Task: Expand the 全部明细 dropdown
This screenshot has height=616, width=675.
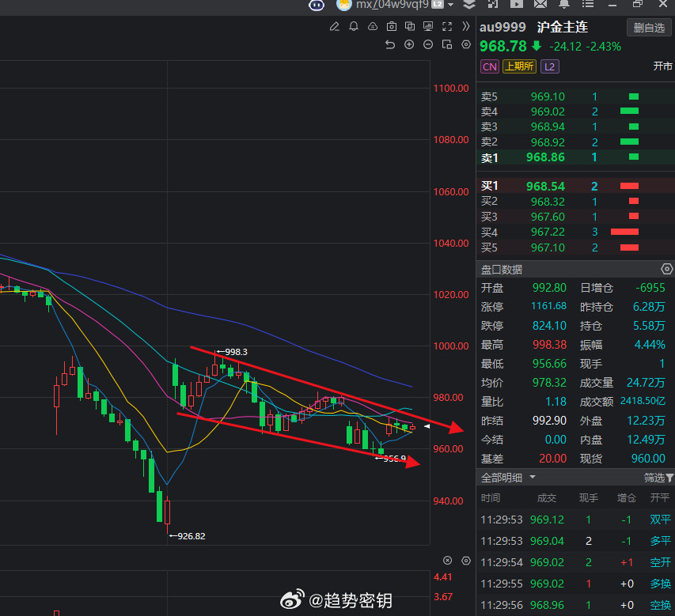Action: 533,478
